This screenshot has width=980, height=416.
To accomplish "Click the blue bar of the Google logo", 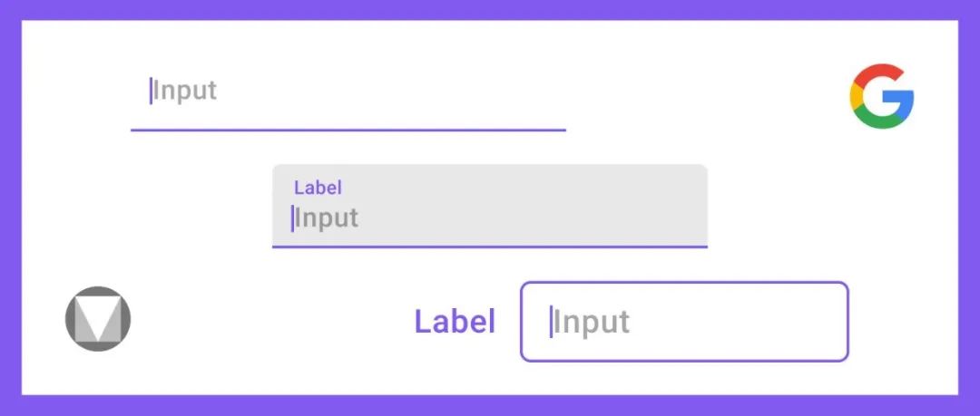I will pyautogui.click(x=900, y=99).
